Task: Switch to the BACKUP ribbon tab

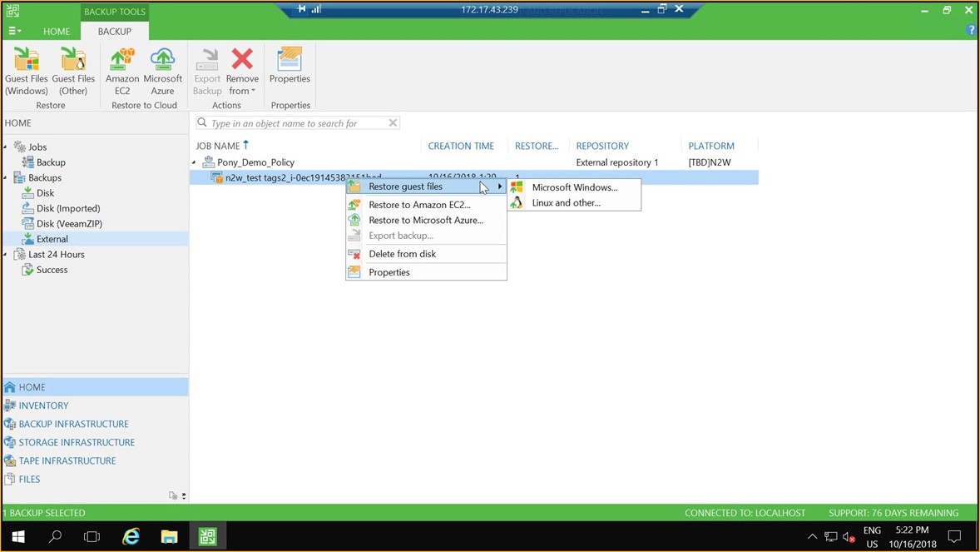Action: click(x=114, y=31)
